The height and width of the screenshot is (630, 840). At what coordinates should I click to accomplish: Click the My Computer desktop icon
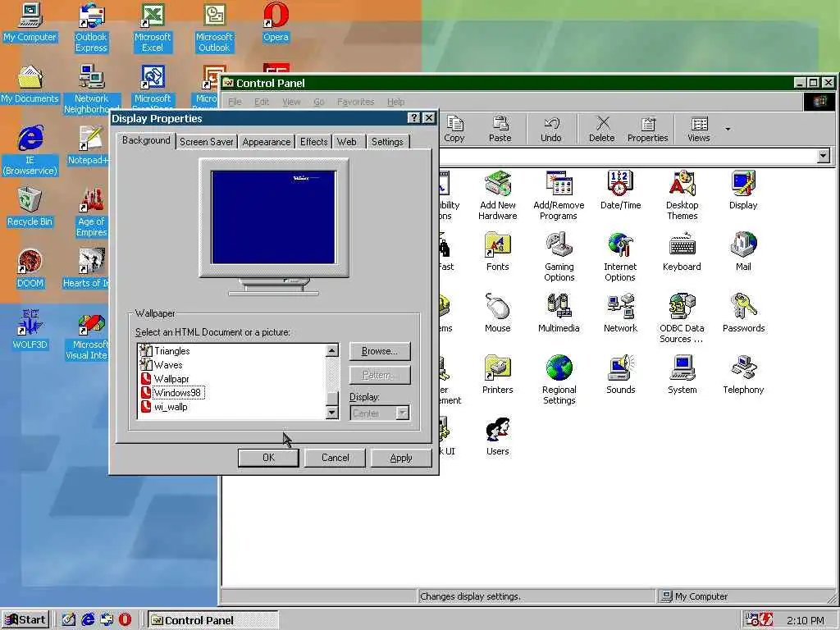point(30,23)
